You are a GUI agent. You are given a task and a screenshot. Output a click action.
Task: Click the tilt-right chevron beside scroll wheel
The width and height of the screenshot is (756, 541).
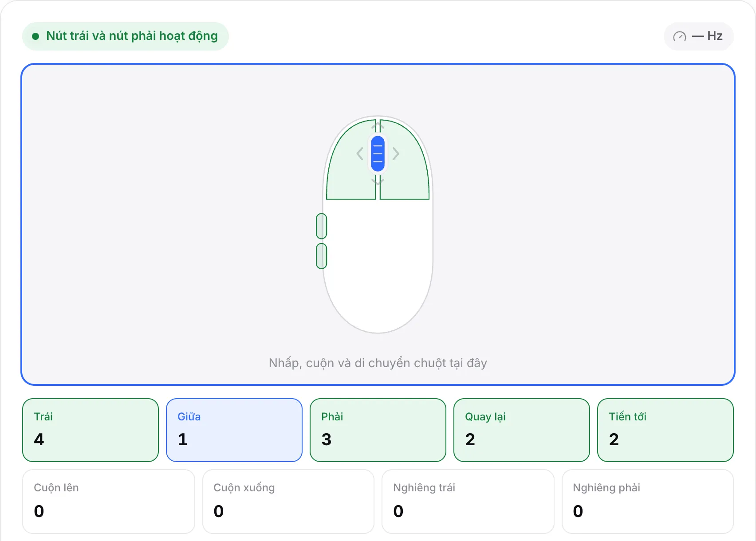[x=396, y=154]
